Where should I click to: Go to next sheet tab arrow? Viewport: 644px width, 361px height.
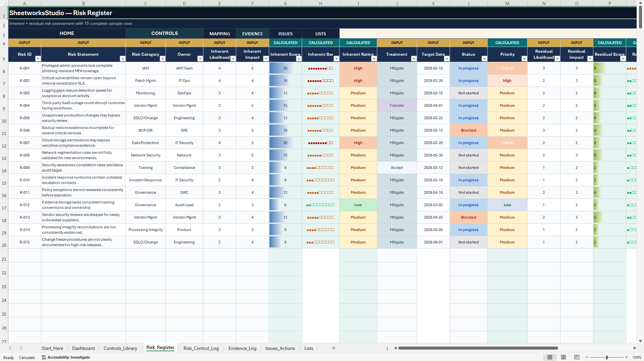tap(21, 348)
